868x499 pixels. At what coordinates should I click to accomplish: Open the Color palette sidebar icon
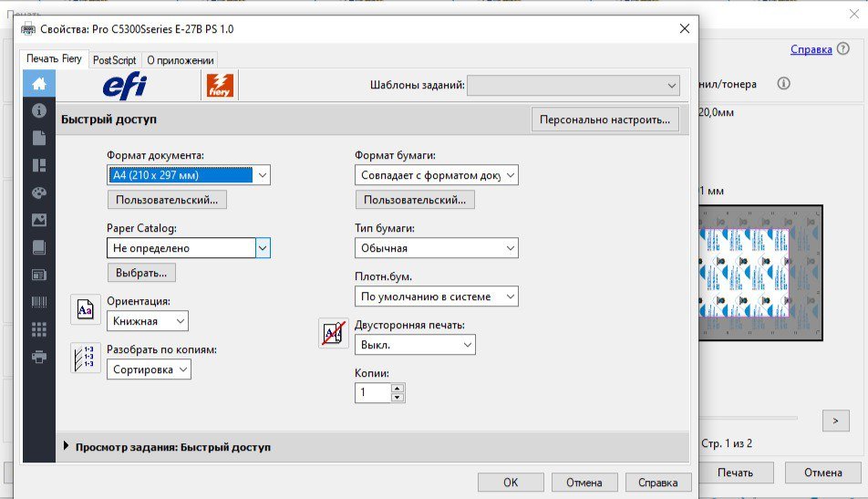(x=38, y=192)
